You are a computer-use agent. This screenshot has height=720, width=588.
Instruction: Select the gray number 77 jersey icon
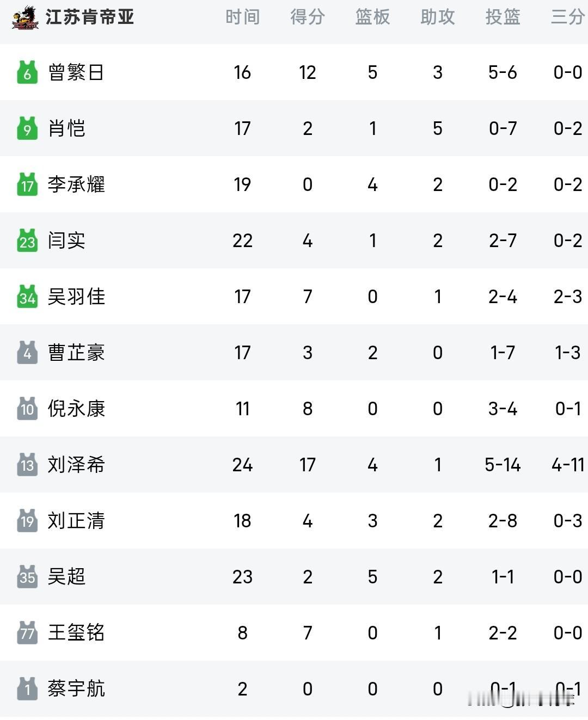(27, 633)
